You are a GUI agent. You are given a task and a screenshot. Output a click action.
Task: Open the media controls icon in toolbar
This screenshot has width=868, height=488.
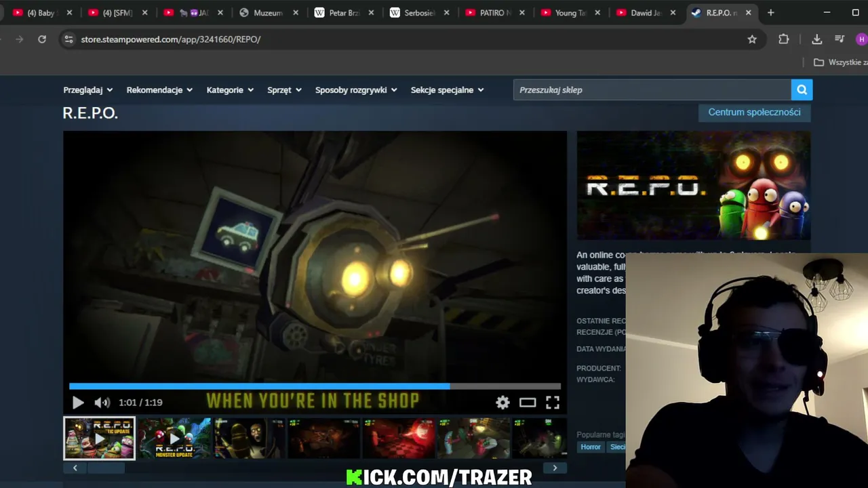click(x=840, y=39)
